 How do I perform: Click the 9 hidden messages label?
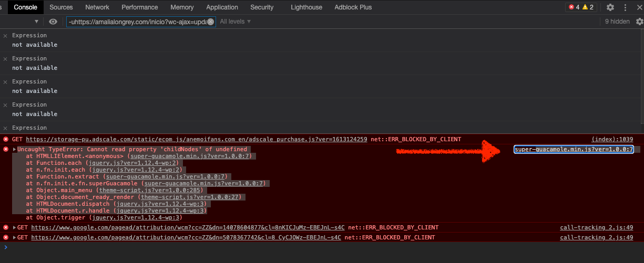point(617,22)
